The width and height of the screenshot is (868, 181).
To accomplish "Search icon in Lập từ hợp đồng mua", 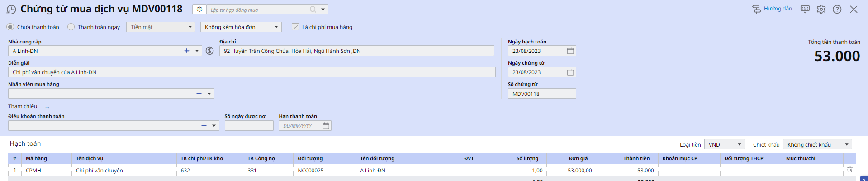I will [x=313, y=10].
